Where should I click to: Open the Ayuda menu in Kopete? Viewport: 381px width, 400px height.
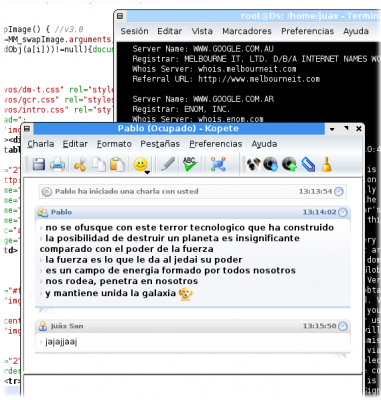point(264,144)
